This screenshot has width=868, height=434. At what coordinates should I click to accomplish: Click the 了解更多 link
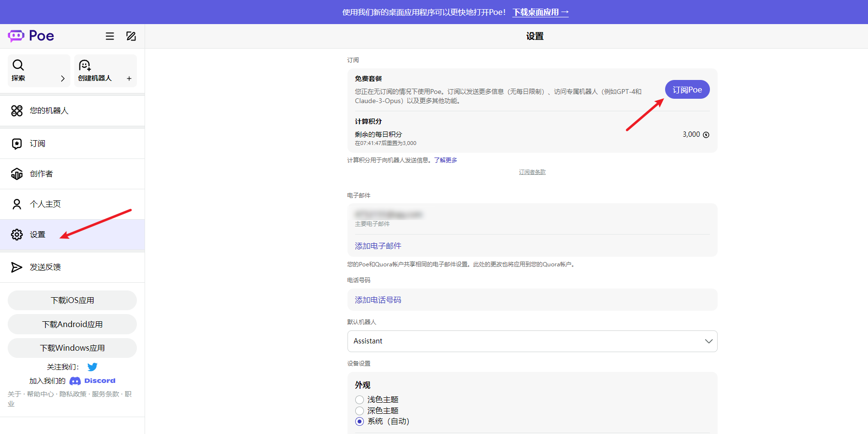click(446, 160)
